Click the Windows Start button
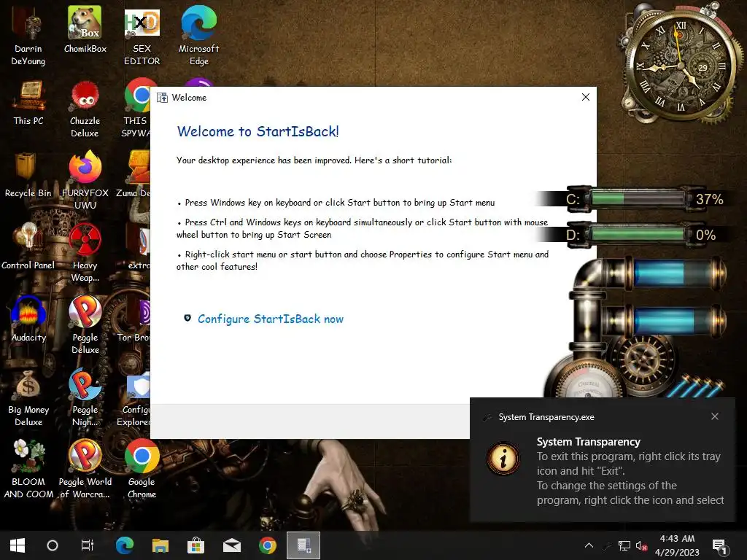Viewport: 747px width, 560px height. (18, 545)
